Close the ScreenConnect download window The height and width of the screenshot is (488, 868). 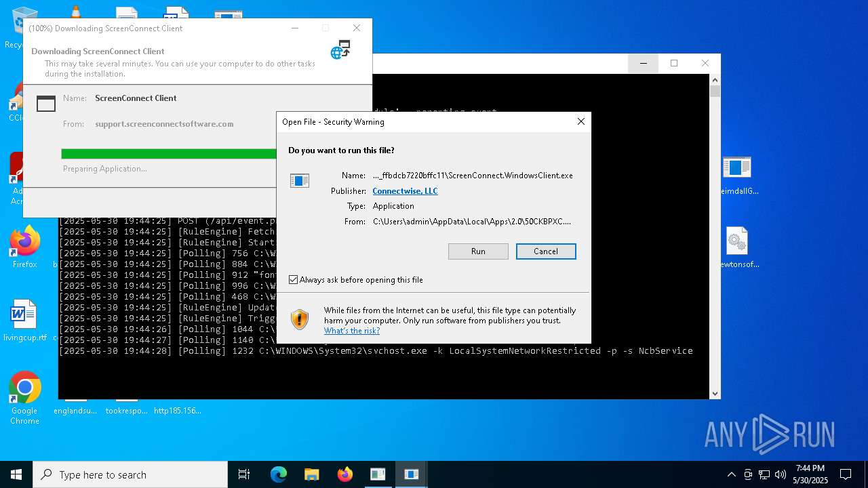357,28
